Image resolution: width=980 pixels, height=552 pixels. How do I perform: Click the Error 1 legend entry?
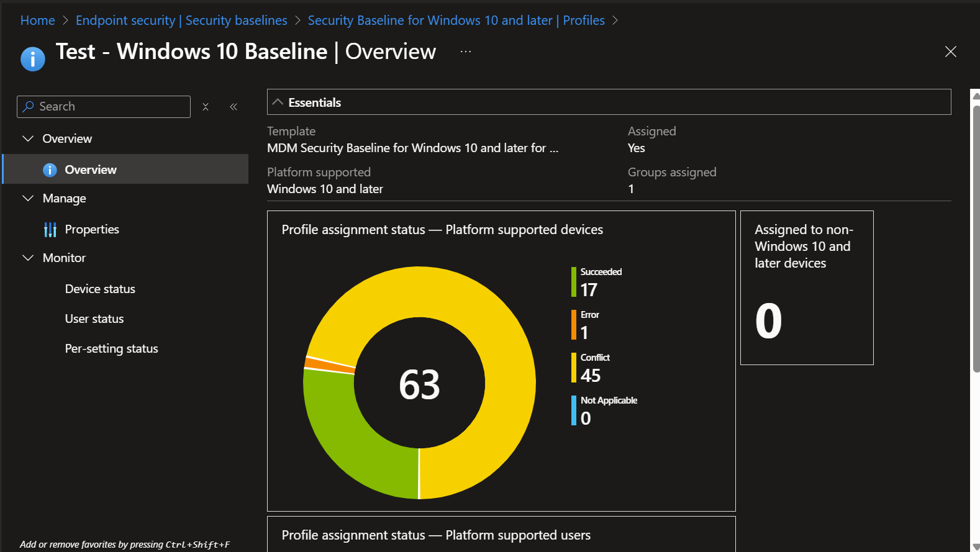(x=585, y=324)
